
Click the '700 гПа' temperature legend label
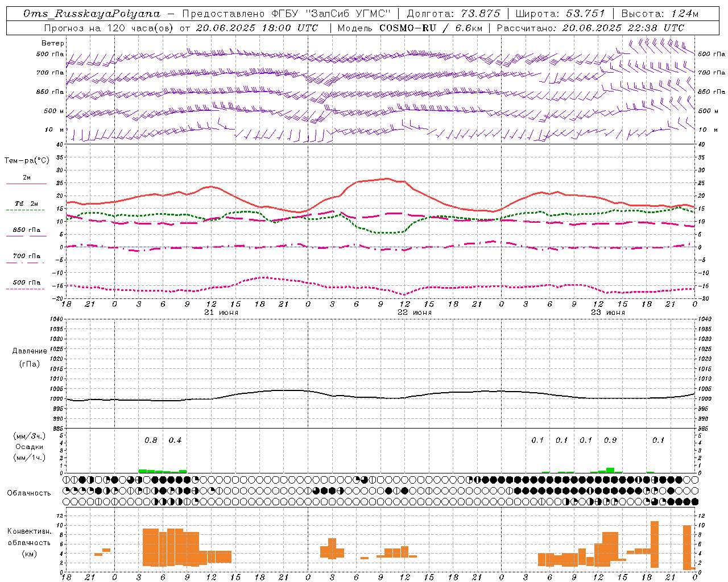[x=26, y=256]
